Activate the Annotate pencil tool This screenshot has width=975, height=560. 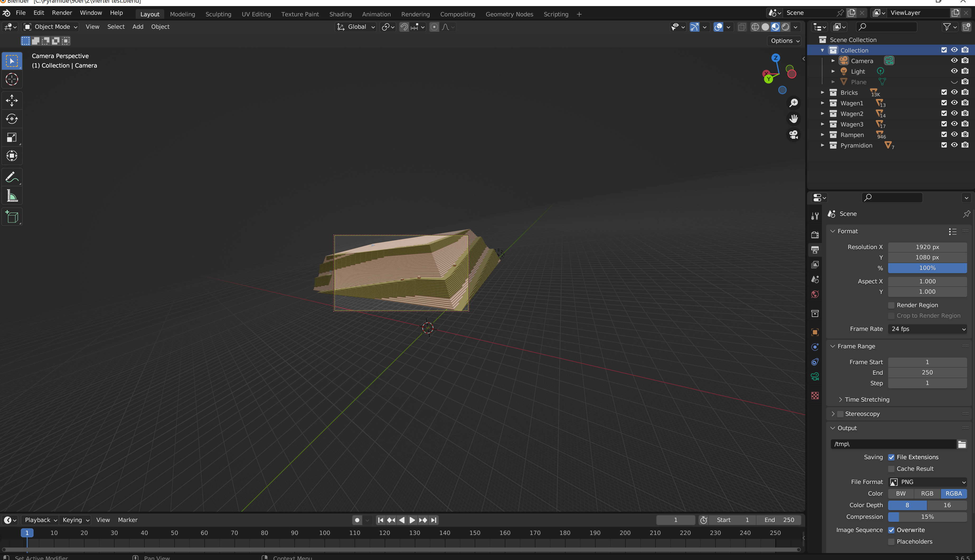click(12, 177)
